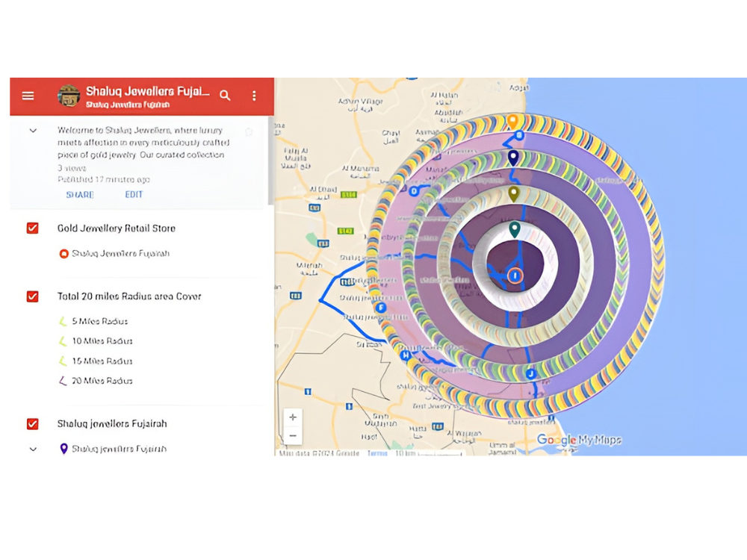
Task: Click the teal pin on the map
Action: [514, 229]
